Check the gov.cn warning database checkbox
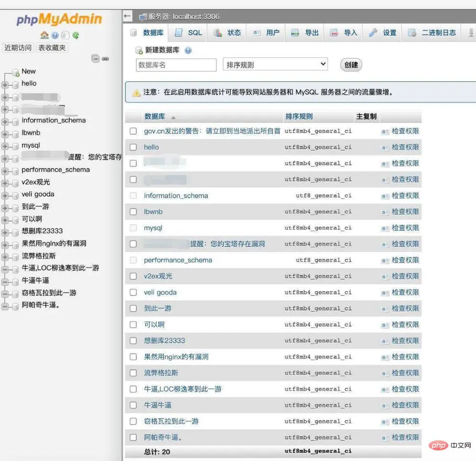 [133, 131]
